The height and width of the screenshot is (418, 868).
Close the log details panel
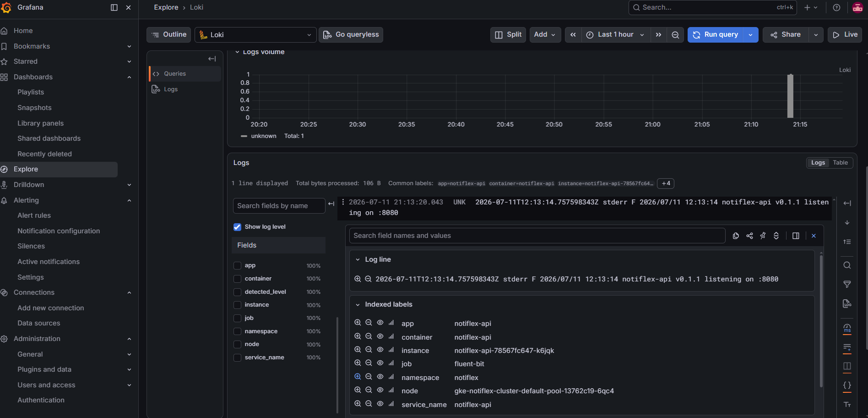click(x=814, y=236)
